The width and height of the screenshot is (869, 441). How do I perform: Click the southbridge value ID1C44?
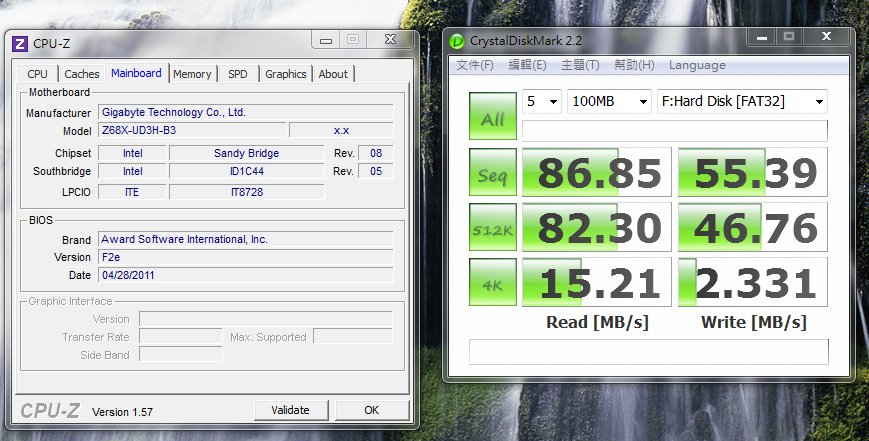click(x=247, y=171)
